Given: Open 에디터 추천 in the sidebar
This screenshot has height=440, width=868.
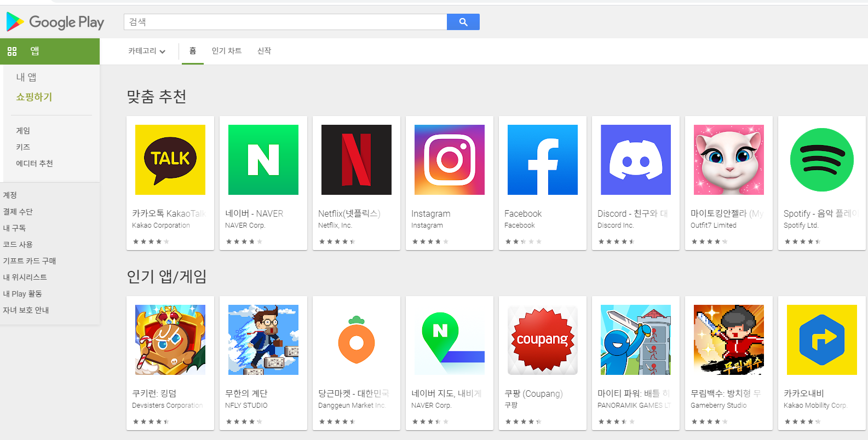Looking at the screenshot, I should [x=35, y=164].
